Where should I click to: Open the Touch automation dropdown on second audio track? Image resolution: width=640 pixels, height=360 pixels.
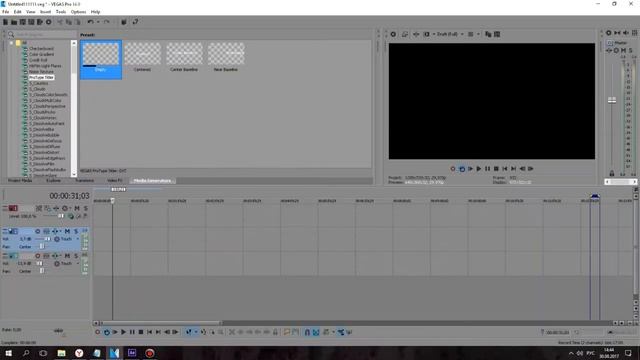coord(78,264)
